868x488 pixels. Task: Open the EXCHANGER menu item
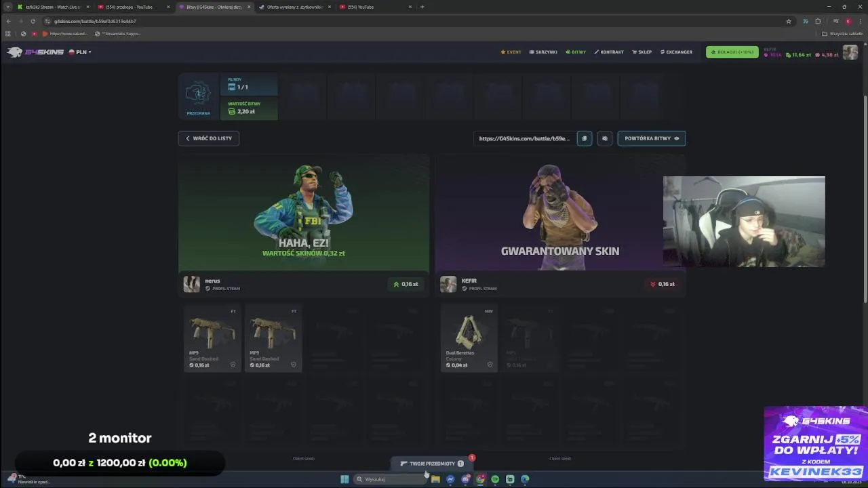676,52
